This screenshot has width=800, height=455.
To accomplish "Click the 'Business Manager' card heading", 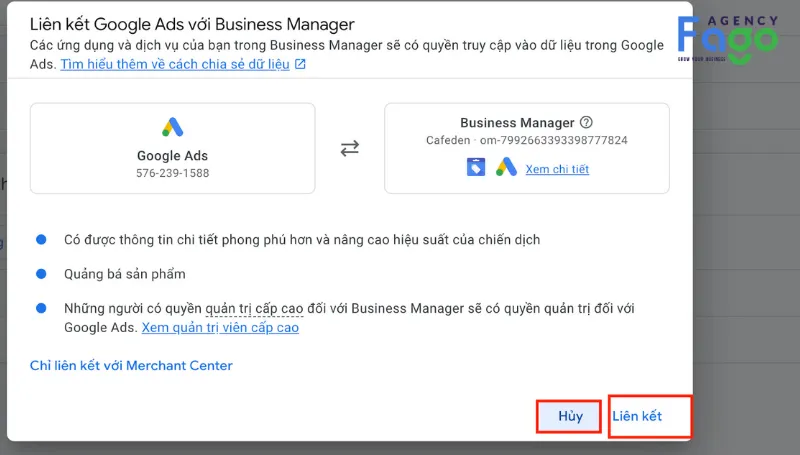I will click(517, 123).
